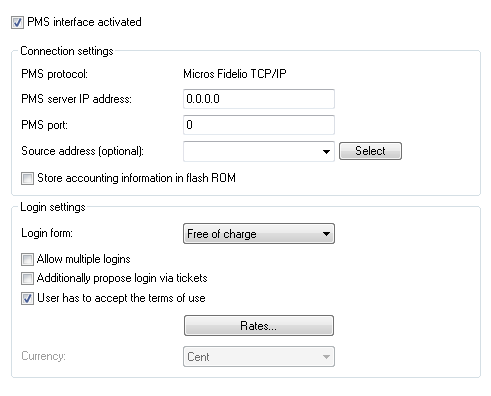Uncheck PMS interface activated checkbox
The height and width of the screenshot is (396, 491).
tap(17, 23)
